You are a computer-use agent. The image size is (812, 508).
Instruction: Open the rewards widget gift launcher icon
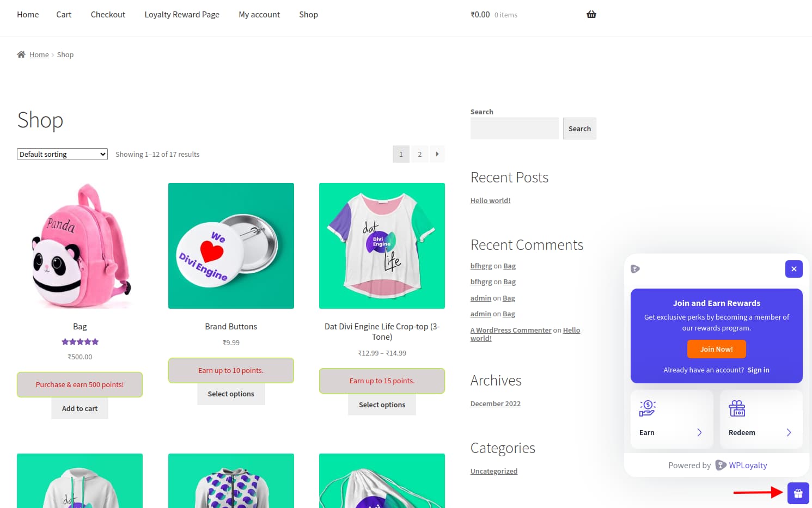[798, 493]
